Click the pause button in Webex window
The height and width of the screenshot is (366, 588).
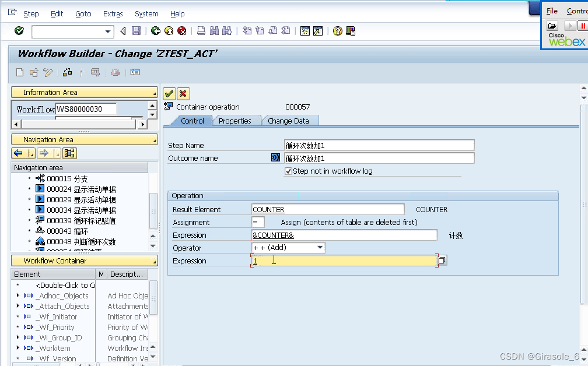(582, 26)
